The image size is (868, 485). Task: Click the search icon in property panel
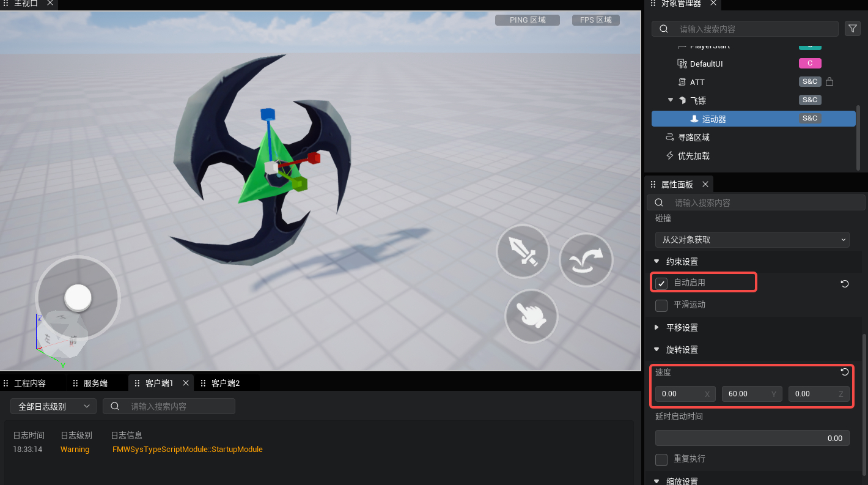(x=660, y=202)
